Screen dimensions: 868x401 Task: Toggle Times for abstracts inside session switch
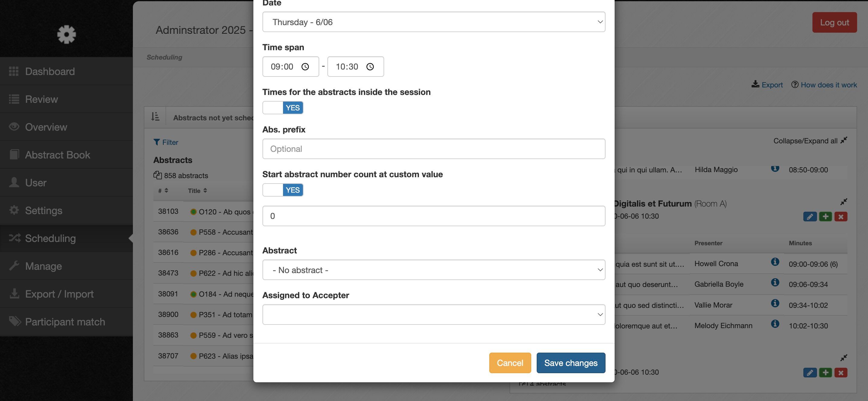[x=283, y=108]
